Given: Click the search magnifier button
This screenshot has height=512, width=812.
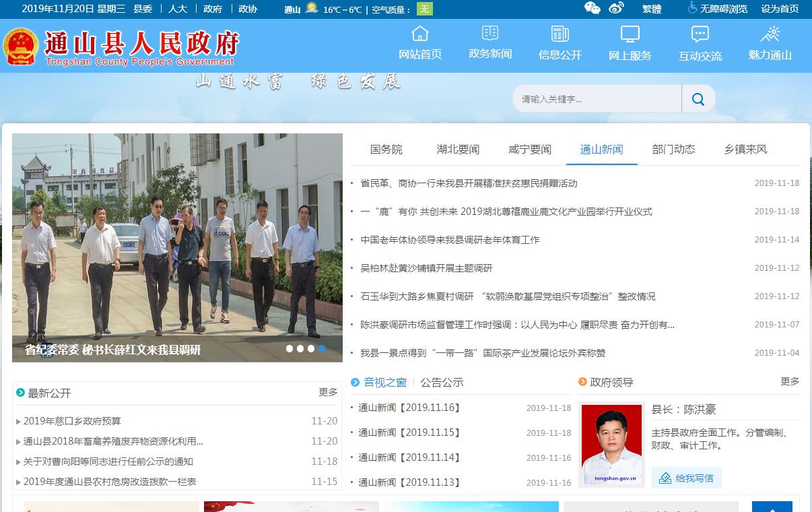Looking at the screenshot, I should click(698, 99).
